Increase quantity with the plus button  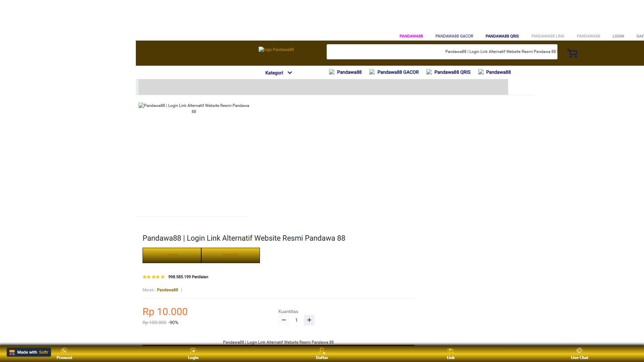click(x=309, y=320)
